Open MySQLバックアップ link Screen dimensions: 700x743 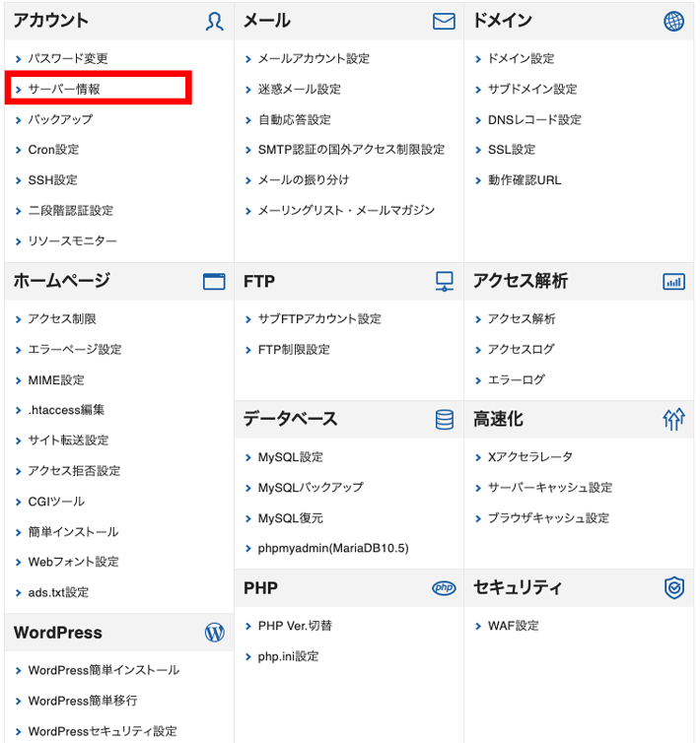(x=311, y=488)
